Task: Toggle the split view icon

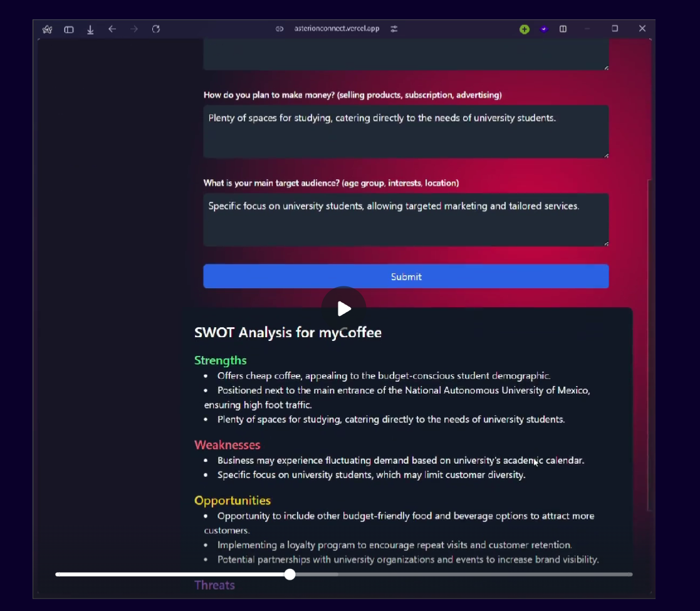Action: [x=563, y=29]
